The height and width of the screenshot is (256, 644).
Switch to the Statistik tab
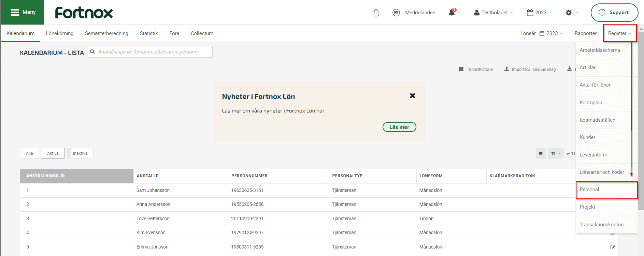point(149,33)
